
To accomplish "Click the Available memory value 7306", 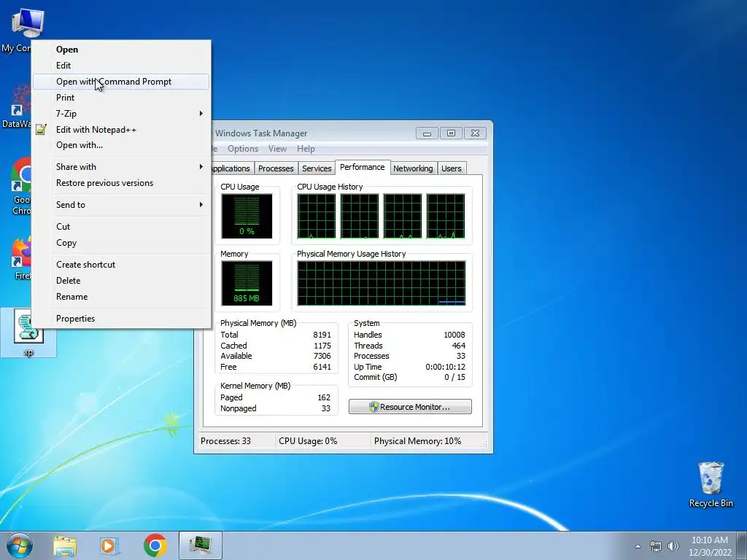I will click(x=322, y=356).
